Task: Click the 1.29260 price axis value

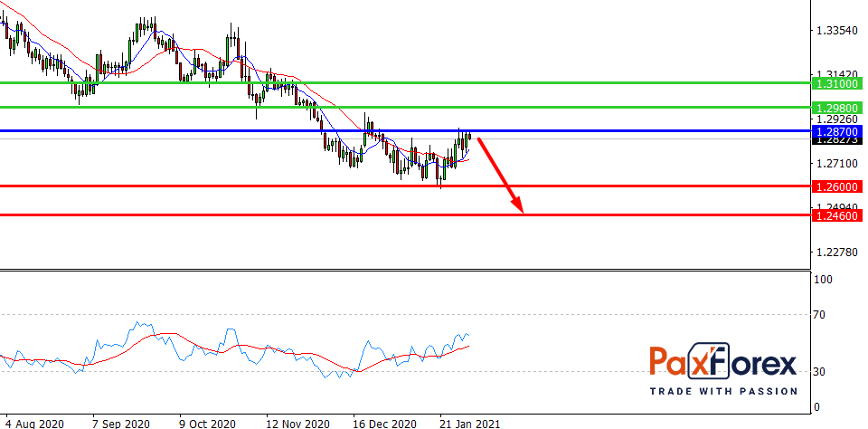Action: tap(837, 119)
